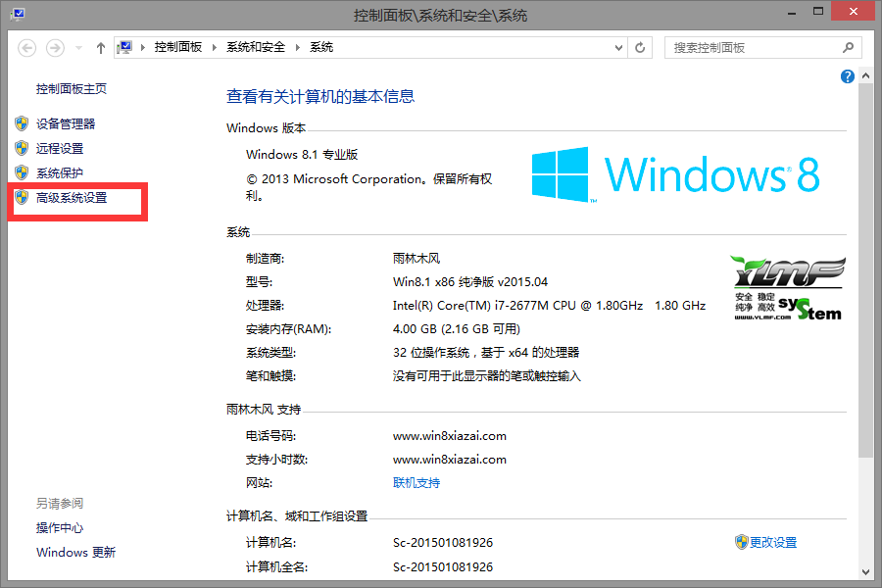The width and height of the screenshot is (882, 588).
Task: Open 设备管理器 in the sidebar
Action: point(66,123)
